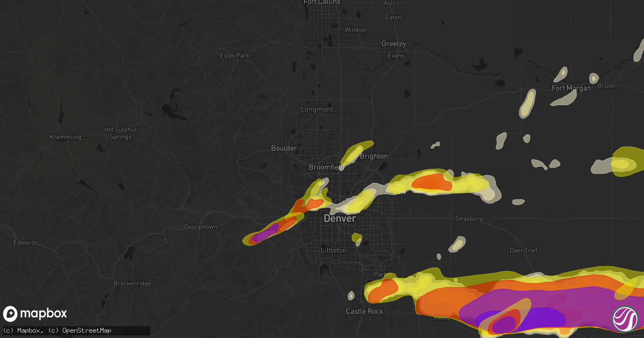Screen dimensions: 644x338
Task: Select the Edwards label
Action: coord(26,243)
